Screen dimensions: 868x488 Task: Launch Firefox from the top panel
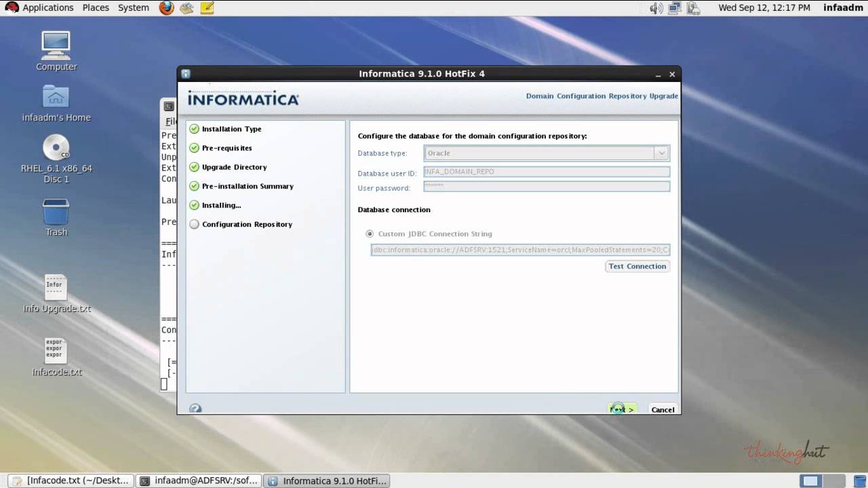pyautogui.click(x=166, y=7)
